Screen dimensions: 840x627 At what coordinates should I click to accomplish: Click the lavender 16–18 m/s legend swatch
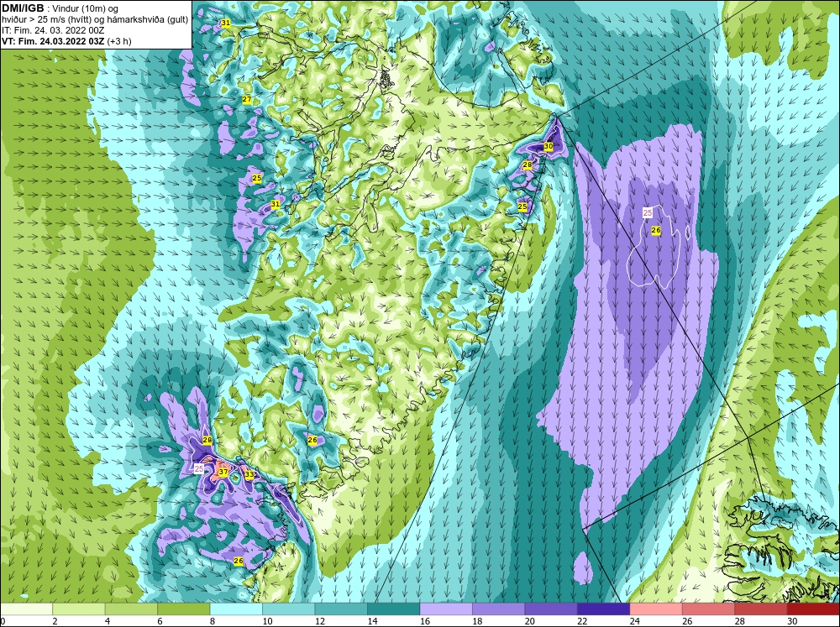tap(446, 609)
